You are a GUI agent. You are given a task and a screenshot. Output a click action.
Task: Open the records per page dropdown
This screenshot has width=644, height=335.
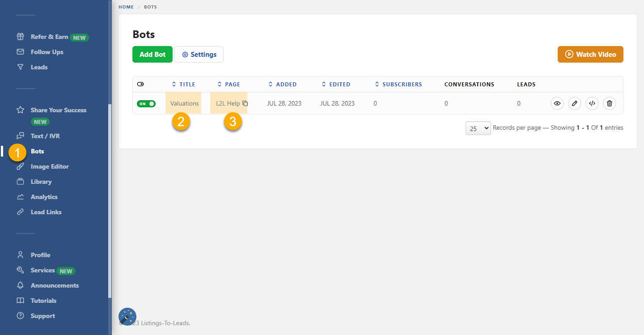pyautogui.click(x=478, y=128)
